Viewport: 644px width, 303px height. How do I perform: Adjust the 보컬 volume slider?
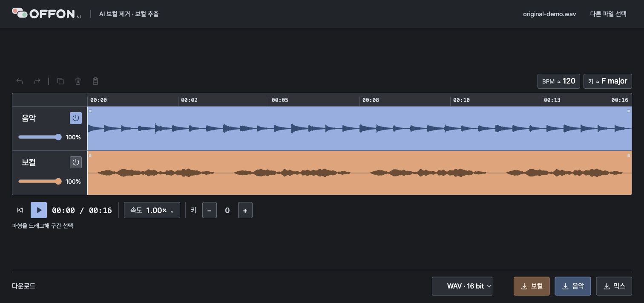[x=40, y=182]
